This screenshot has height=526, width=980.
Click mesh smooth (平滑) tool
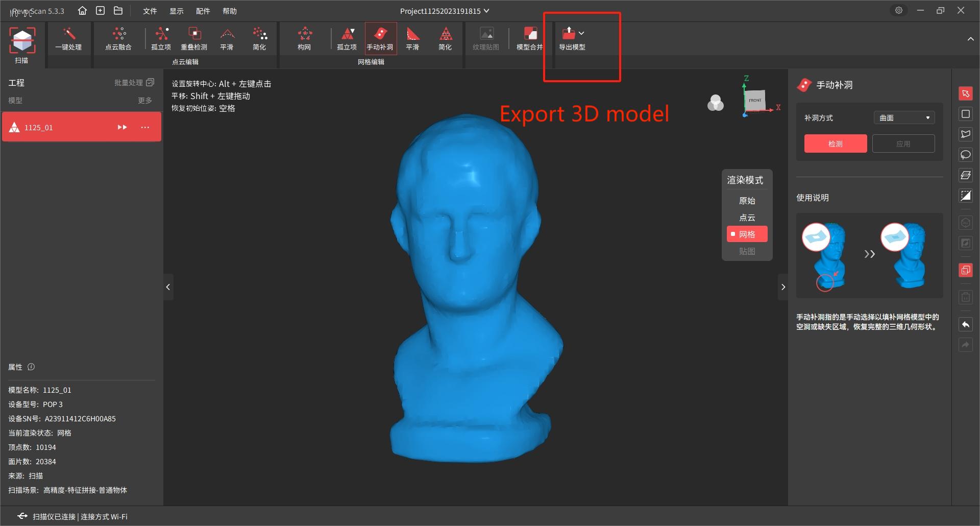pos(412,39)
